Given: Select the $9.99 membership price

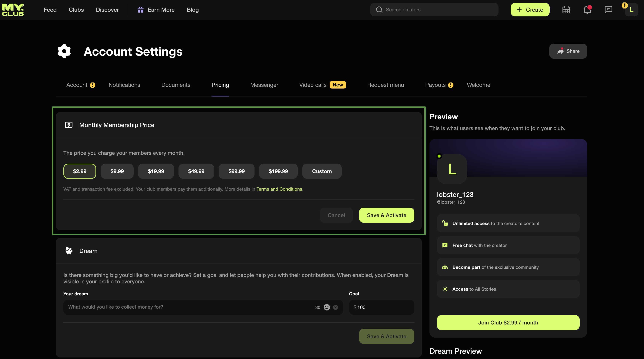Looking at the screenshot, I should [117, 171].
